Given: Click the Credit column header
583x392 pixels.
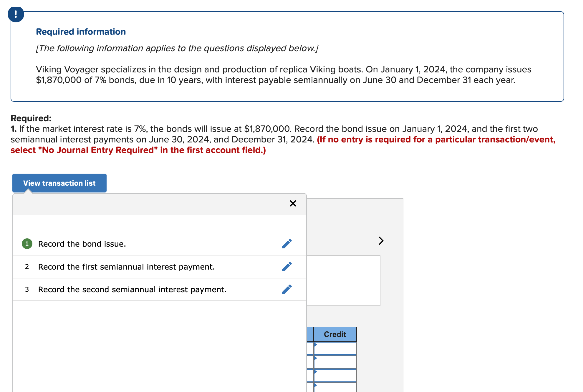Looking at the screenshot, I should [335, 334].
